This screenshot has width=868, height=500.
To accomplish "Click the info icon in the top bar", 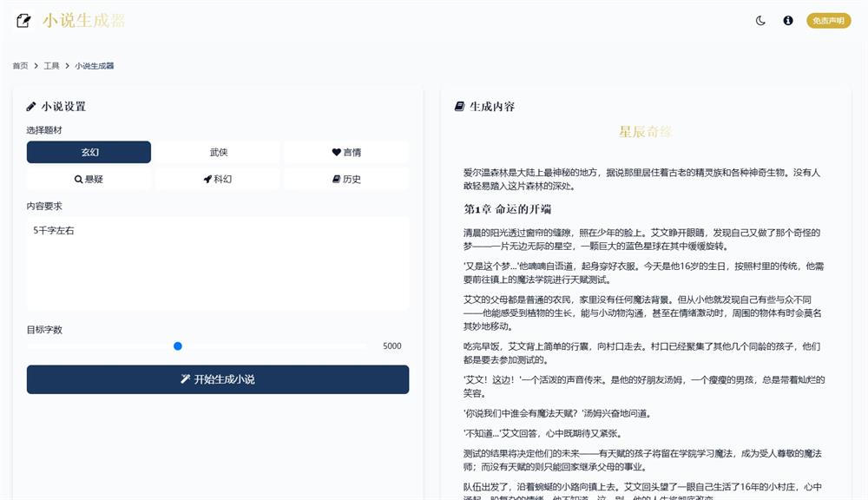I will pos(787,20).
